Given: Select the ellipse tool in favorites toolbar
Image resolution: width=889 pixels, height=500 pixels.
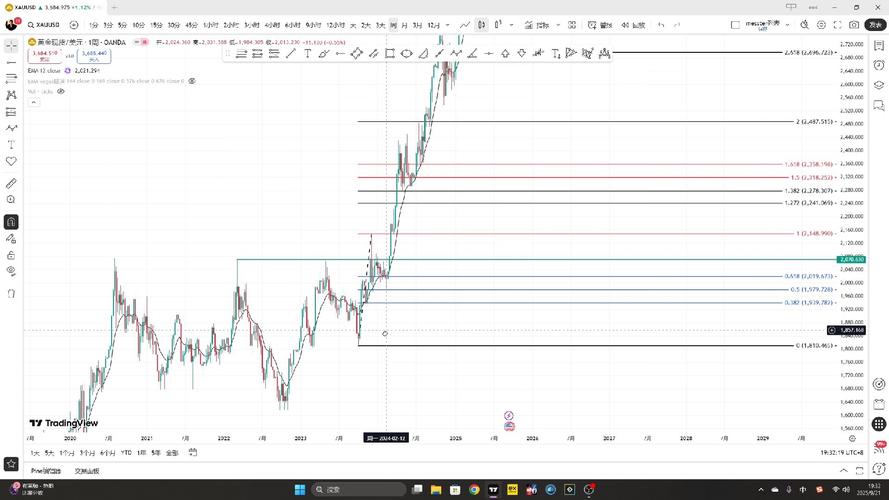Looking at the screenshot, I should click(407, 53).
